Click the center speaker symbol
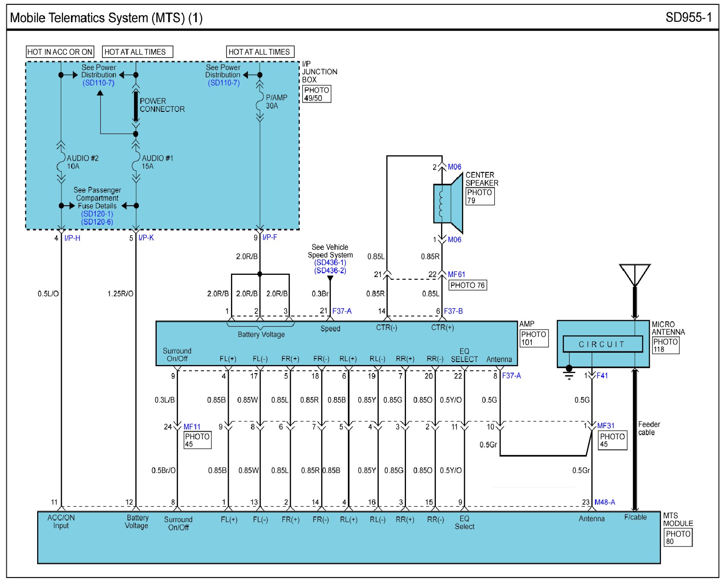Image resolution: width=728 pixels, height=587 pixels. point(447,204)
